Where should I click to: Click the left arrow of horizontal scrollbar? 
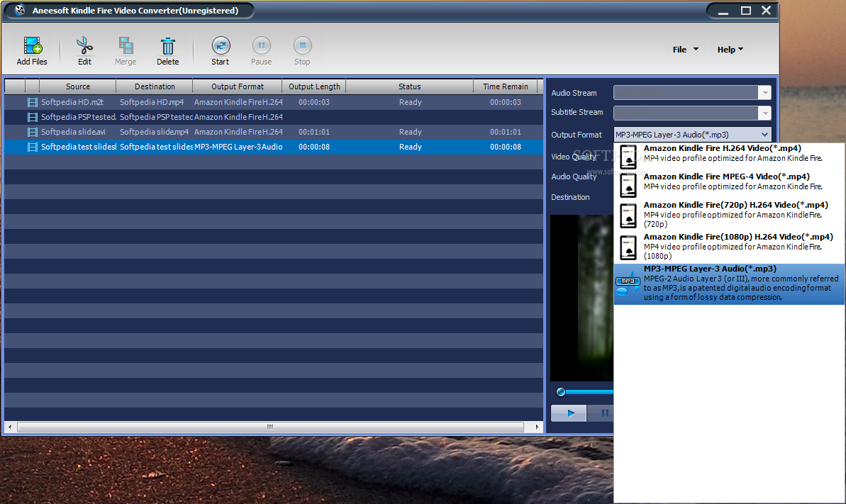[9, 427]
